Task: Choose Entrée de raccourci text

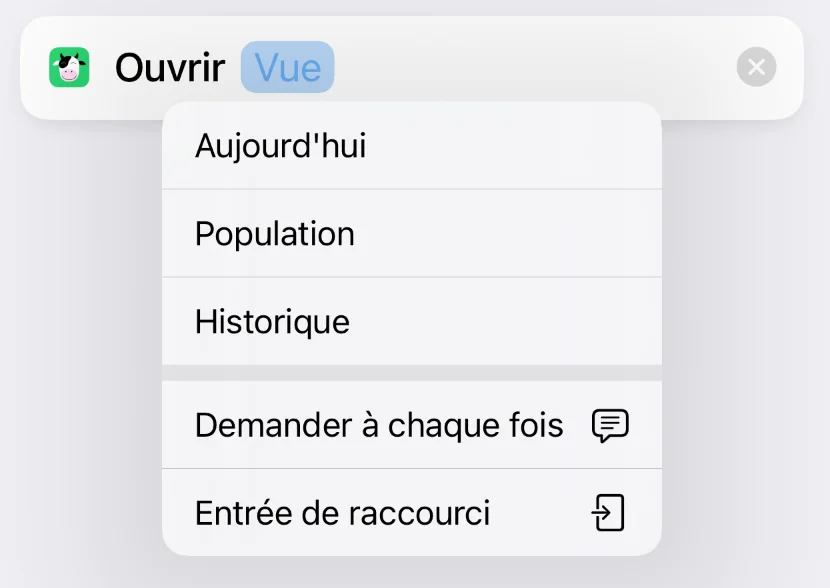Action: [342, 513]
